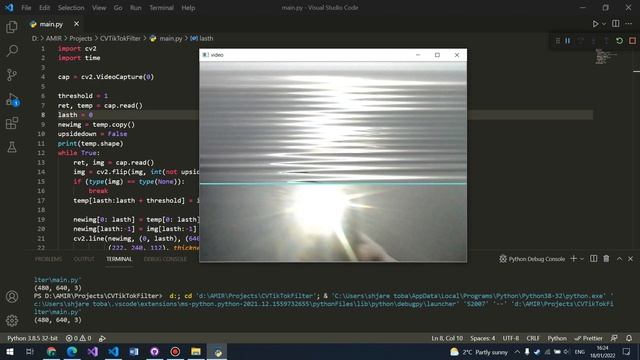Open the Help menu
640x360 pixels.
pyautogui.click(x=188, y=8)
